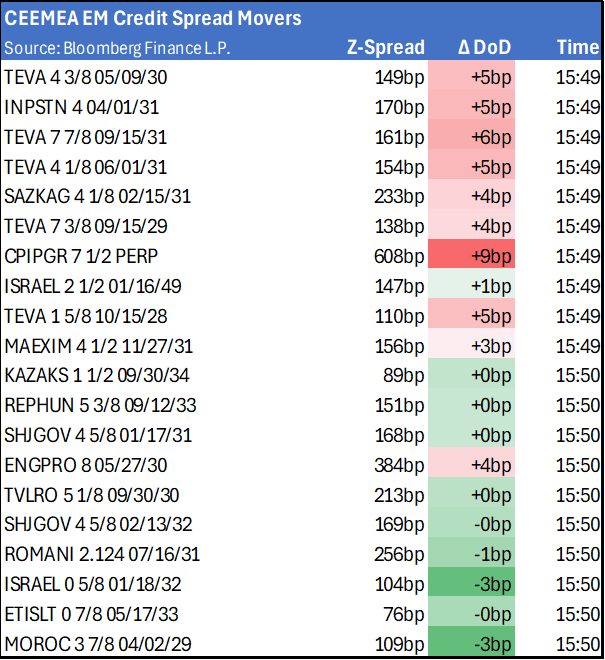605x660 pixels.
Task: Click the Δ DoD column header
Action: [485, 47]
